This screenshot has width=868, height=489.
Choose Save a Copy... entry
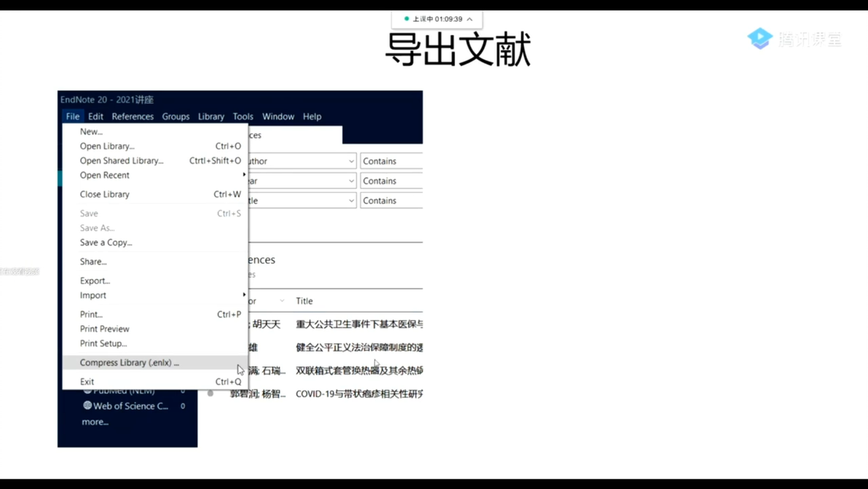point(155,243)
